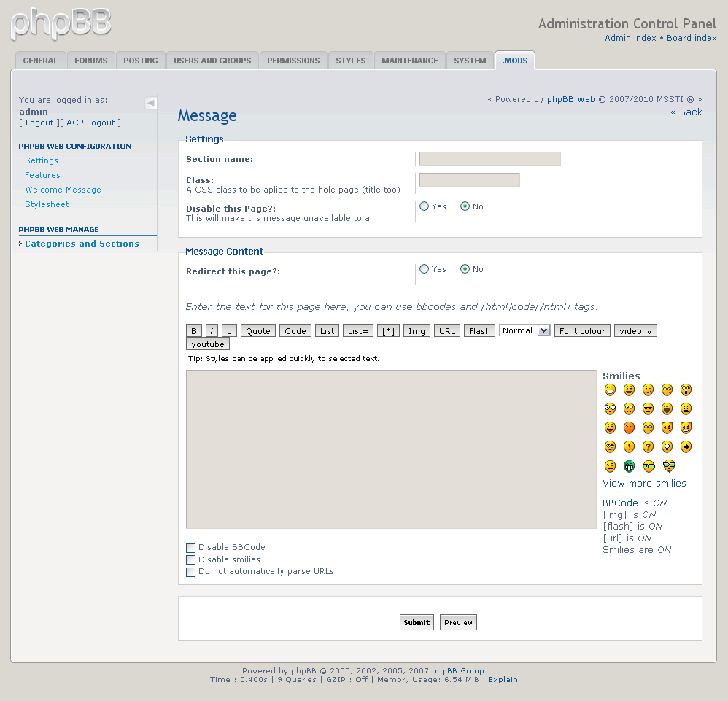Image resolution: width=728 pixels, height=701 pixels.
Task: Focus the Class input field
Action: click(469, 179)
